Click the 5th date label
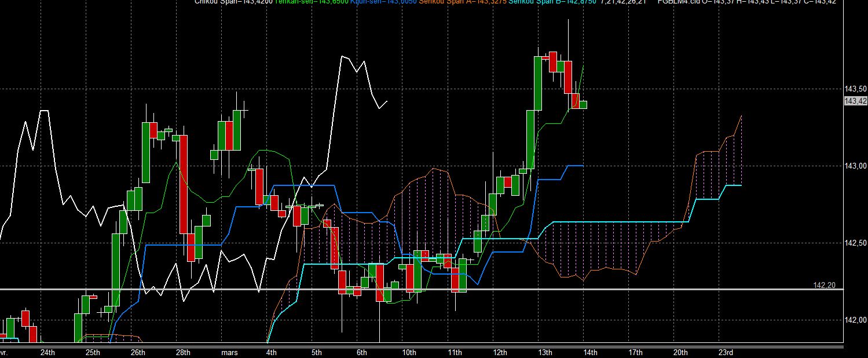 click(317, 352)
